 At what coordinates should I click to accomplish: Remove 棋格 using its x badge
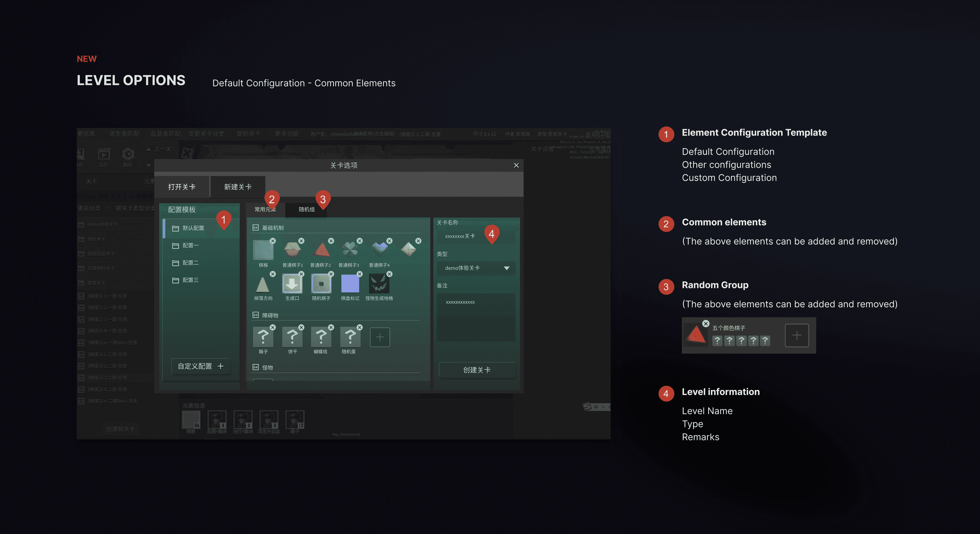point(273,241)
